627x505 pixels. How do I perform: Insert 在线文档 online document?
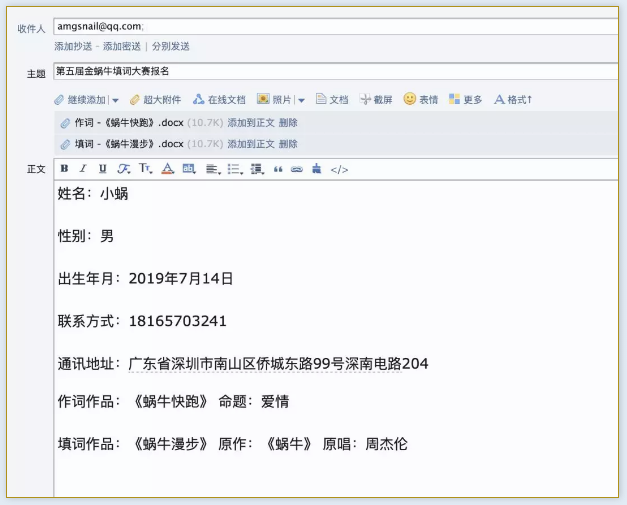click(219, 100)
